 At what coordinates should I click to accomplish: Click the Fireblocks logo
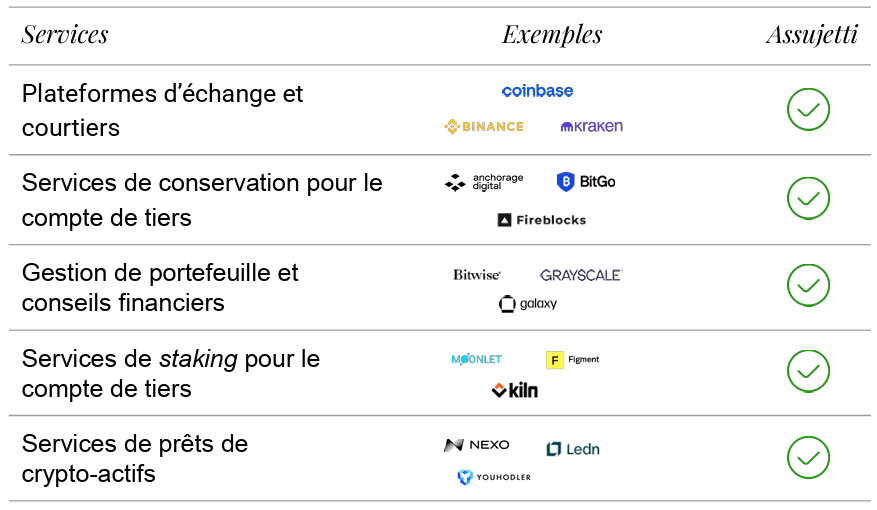click(x=542, y=220)
